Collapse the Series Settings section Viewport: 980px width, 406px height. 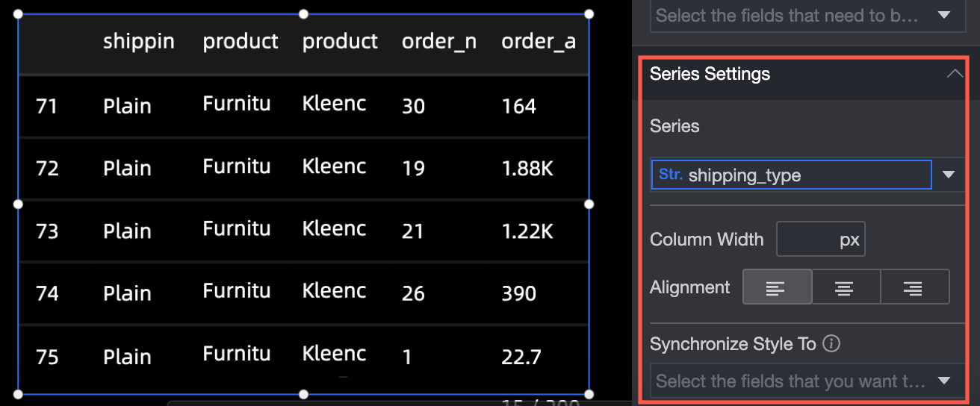point(954,74)
